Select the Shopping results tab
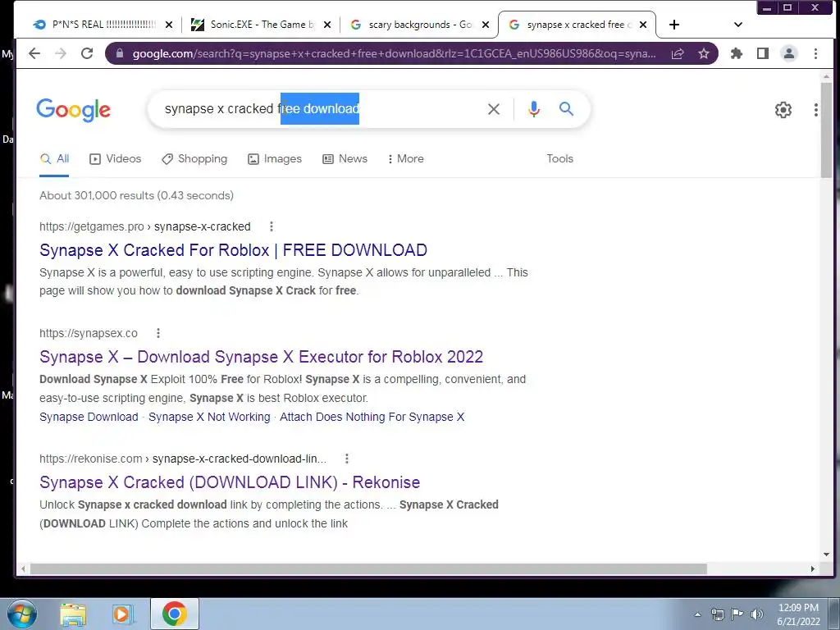 pos(194,158)
